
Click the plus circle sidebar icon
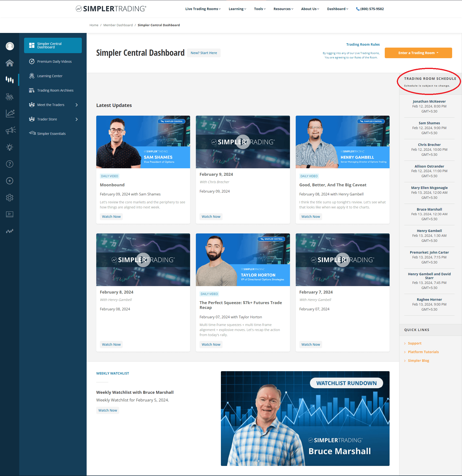coord(9,181)
